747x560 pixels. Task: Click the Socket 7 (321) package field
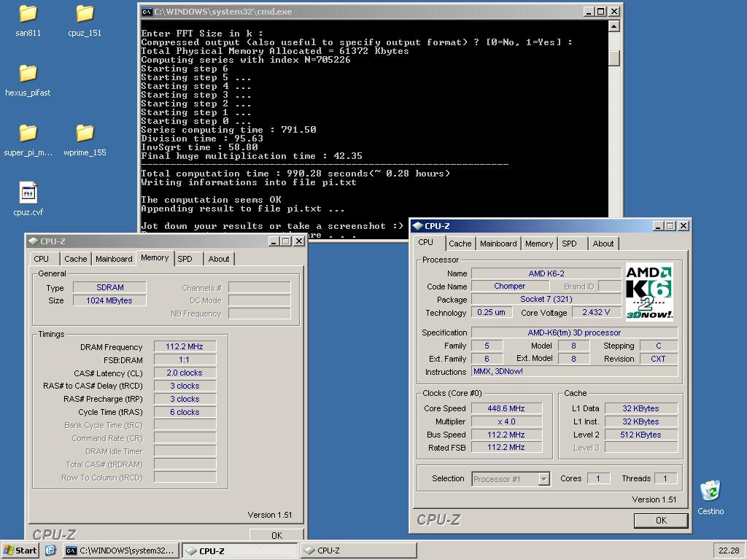546,299
